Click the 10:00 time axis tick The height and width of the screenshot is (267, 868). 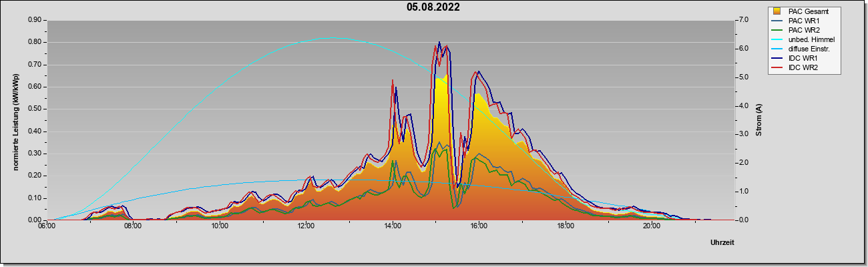click(x=220, y=226)
